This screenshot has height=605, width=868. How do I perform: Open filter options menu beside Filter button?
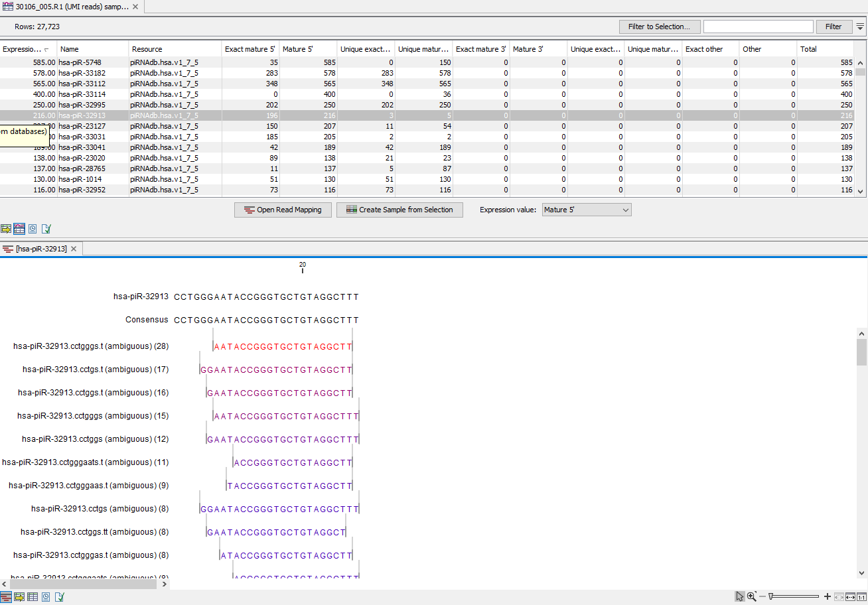pyautogui.click(x=860, y=27)
